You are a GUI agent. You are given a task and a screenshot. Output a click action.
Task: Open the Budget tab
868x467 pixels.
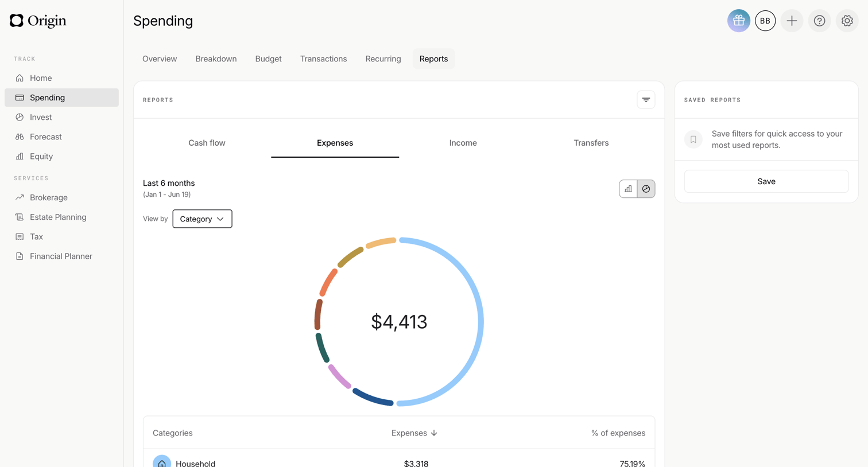[x=268, y=59]
